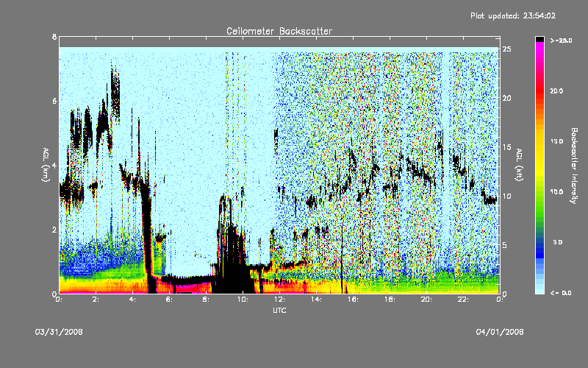588x368 pixels.
Task: Click the x-axis tick label 12:
Action: point(280,300)
